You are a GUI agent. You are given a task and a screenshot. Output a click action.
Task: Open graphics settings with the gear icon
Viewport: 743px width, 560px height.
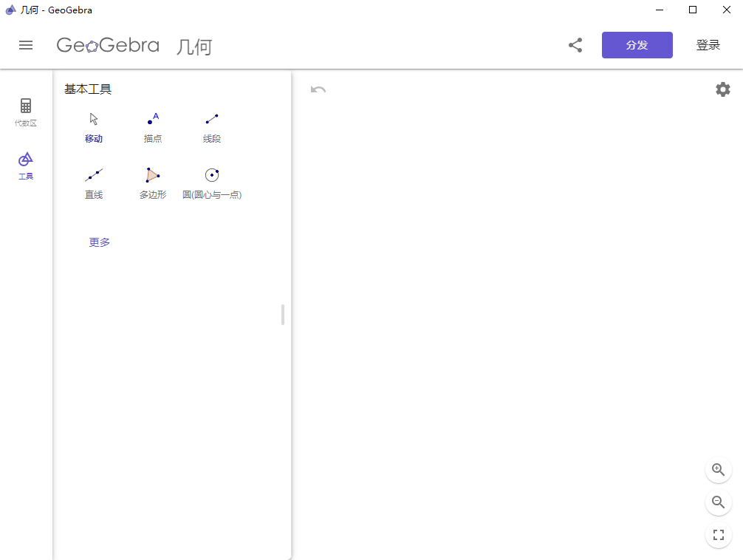tap(722, 89)
